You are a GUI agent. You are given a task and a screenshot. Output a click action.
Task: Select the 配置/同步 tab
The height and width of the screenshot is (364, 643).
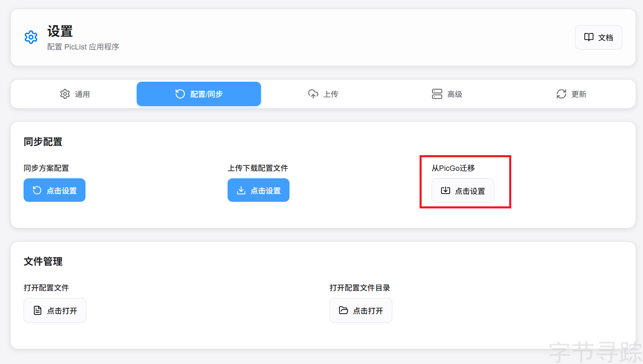(x=199, y=94)
